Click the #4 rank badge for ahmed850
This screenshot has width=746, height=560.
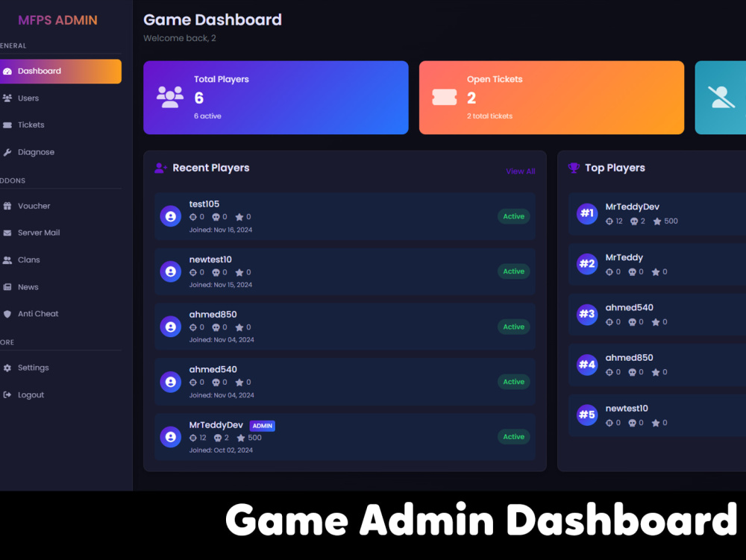(587, 365)
